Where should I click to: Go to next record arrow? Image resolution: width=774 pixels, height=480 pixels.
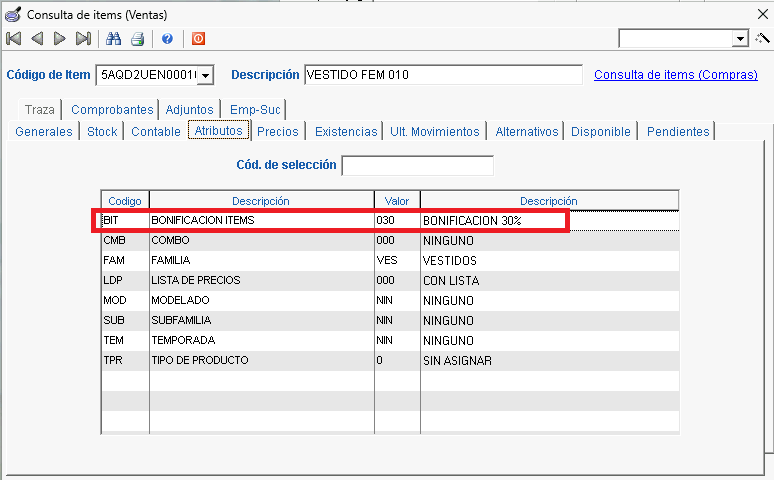click(x=60, y=39)
